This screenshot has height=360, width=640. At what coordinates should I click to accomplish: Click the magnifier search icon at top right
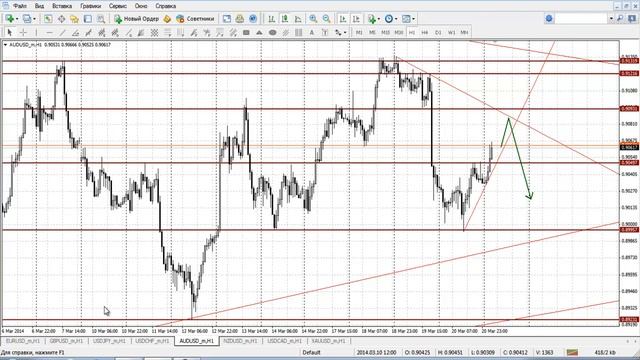(x=620, y=19)
